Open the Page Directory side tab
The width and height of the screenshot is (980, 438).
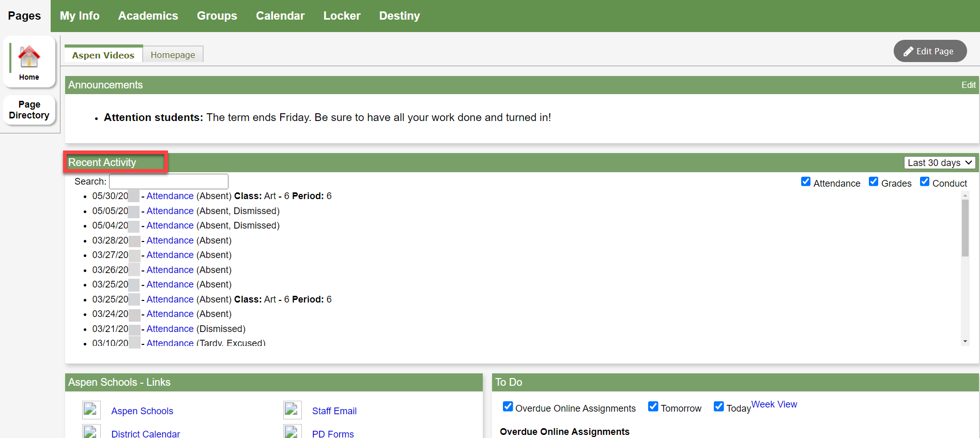tap(29, 110)
